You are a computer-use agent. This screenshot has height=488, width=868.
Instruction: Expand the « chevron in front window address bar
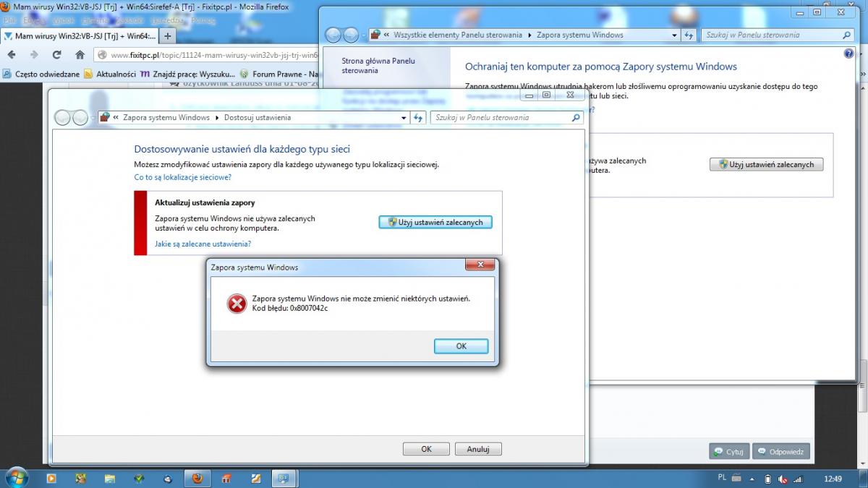coord(116,118)
